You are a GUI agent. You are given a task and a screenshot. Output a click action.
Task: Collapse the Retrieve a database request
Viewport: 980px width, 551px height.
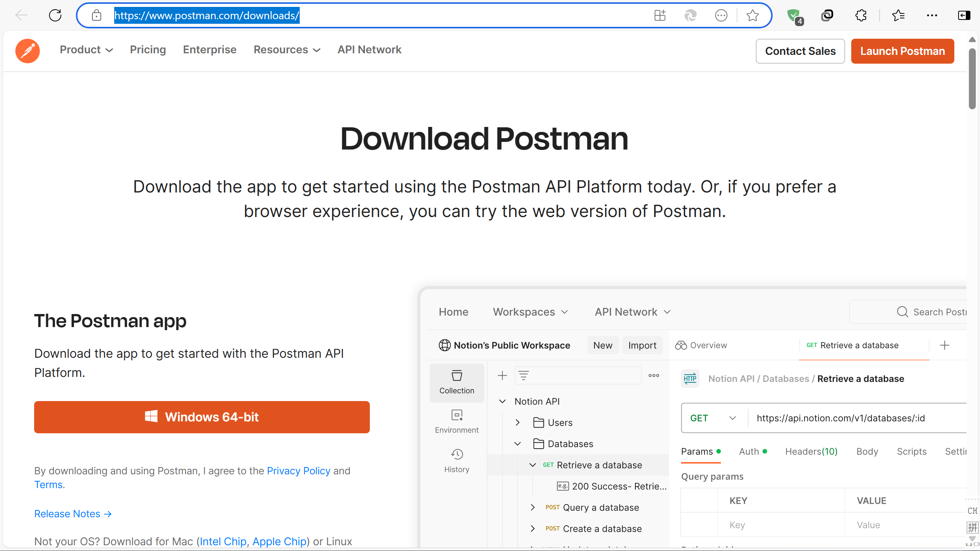[532, 465]
